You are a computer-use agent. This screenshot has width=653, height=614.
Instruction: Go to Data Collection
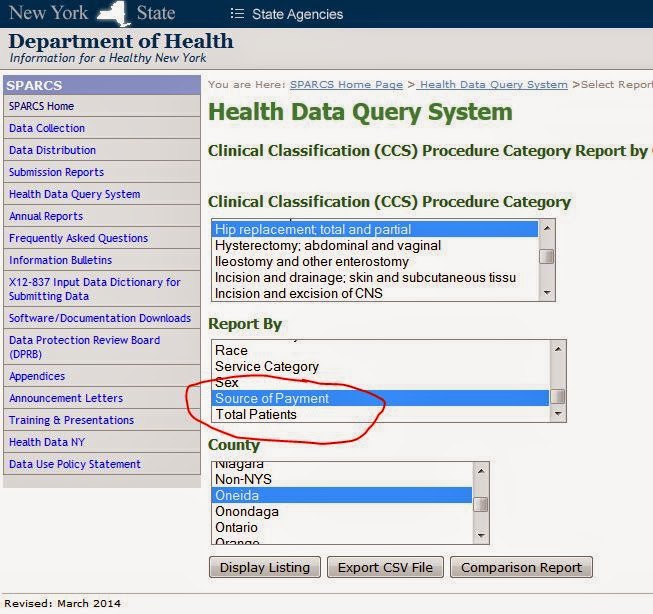tap(47, 128)
